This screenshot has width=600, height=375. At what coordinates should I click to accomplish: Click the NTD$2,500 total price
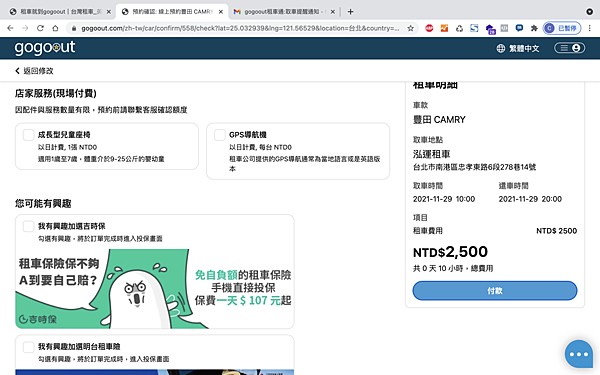450,252
